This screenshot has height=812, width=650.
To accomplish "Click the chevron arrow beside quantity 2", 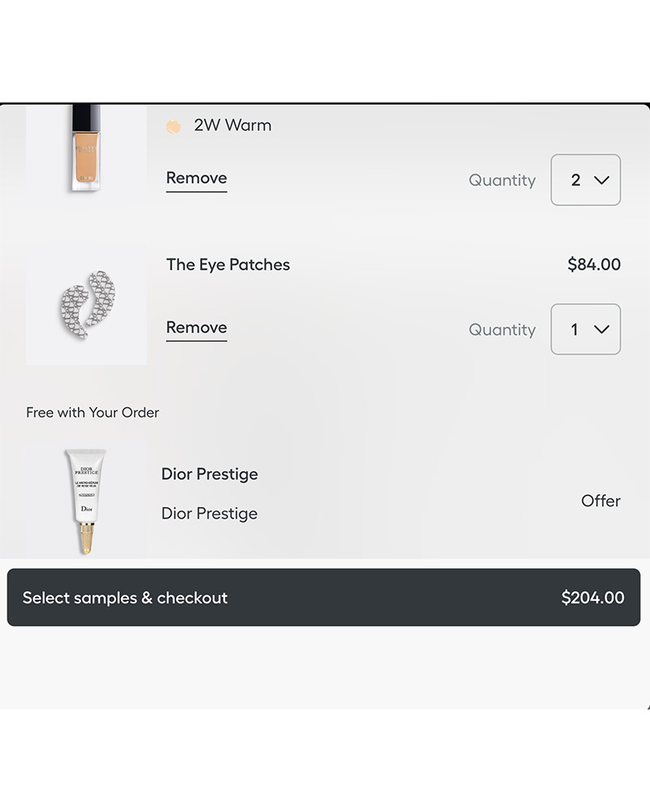I will point(601,180).
